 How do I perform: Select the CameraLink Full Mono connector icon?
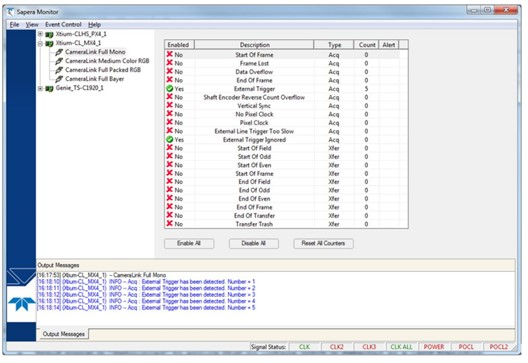coord(59,52)
